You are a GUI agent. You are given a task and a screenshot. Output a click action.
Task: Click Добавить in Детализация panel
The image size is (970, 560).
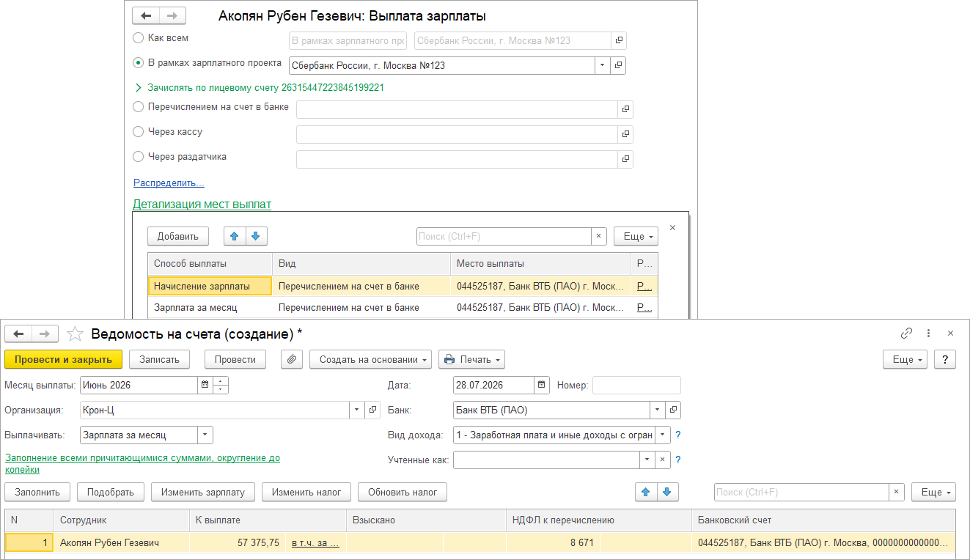178,236
